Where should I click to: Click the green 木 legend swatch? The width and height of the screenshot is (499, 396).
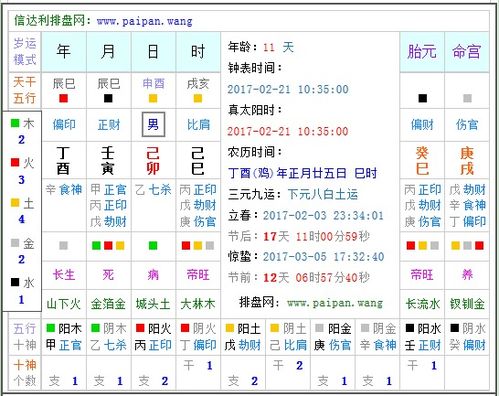(15, 123)
